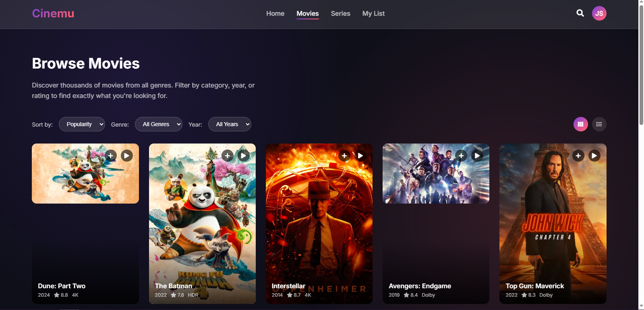Add Top Gun: Maverick to list
The width and height of the screenshot is (644, 310).
(x=578, y=156)
